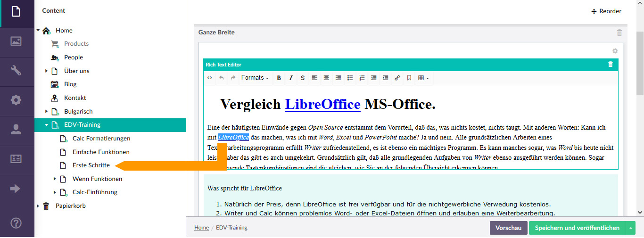Screen dimensions: 644x238
Task: Align text right
Action: tap(338, 78)
